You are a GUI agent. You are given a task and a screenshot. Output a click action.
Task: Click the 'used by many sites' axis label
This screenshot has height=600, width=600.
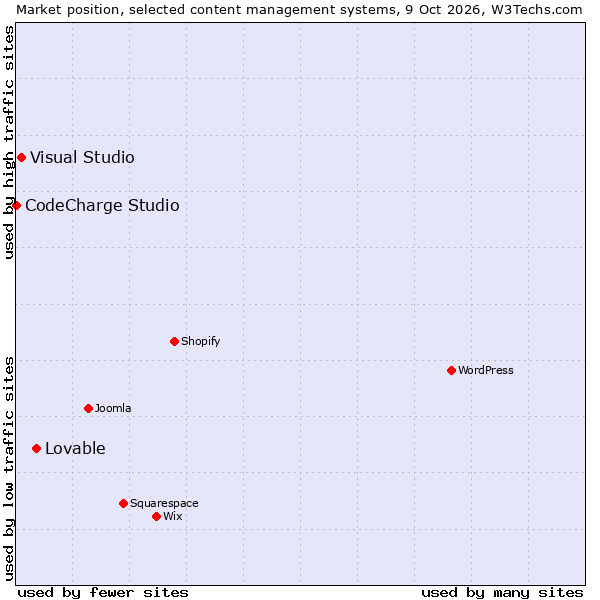click(x=502, y=593)
